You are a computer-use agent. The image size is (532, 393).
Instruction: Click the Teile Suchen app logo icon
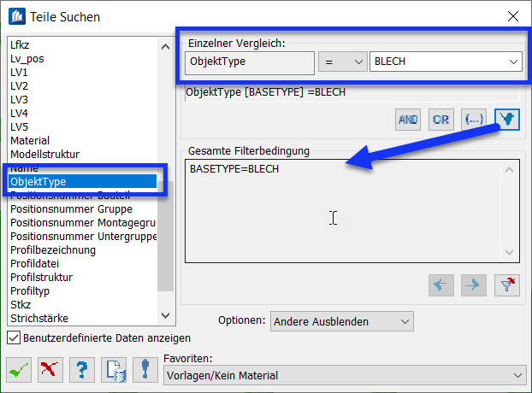[x=17, y=16]
